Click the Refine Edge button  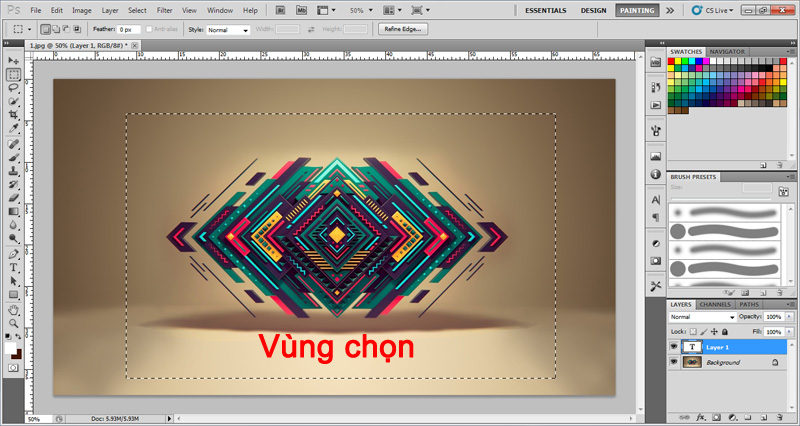403,29
